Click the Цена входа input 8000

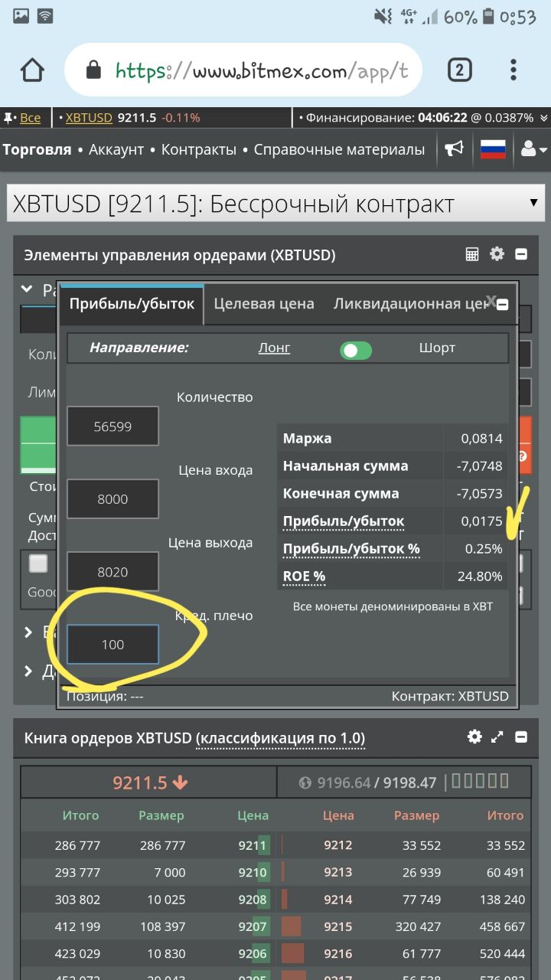coord(112,499)
